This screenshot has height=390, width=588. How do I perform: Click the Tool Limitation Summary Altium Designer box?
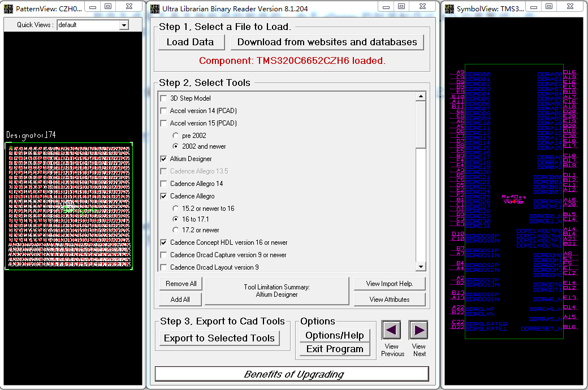276,291
